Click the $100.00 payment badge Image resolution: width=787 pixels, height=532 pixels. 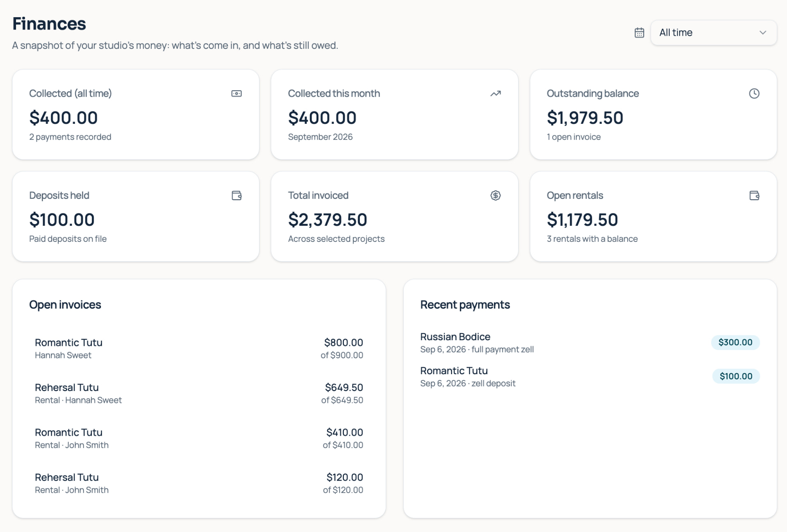pos(736,376)
